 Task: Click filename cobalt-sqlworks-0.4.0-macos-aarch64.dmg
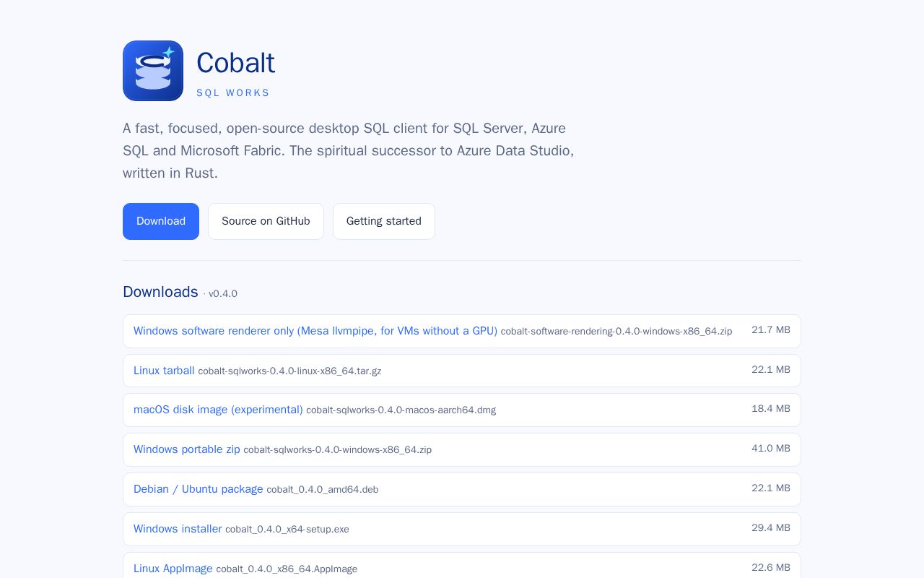pos(401,410)
